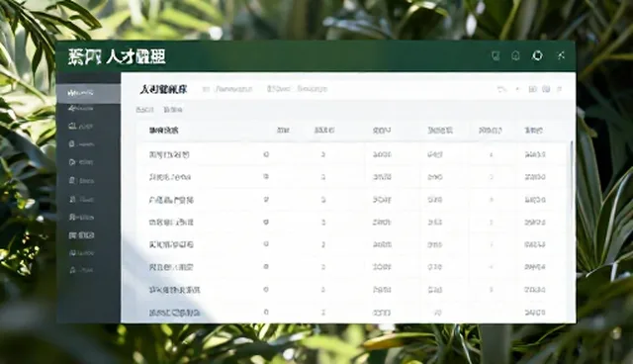Select the highlighted active item in the dark sidebar
The image size is (633, 364).
pyautogui.click(x=88, y=93)
